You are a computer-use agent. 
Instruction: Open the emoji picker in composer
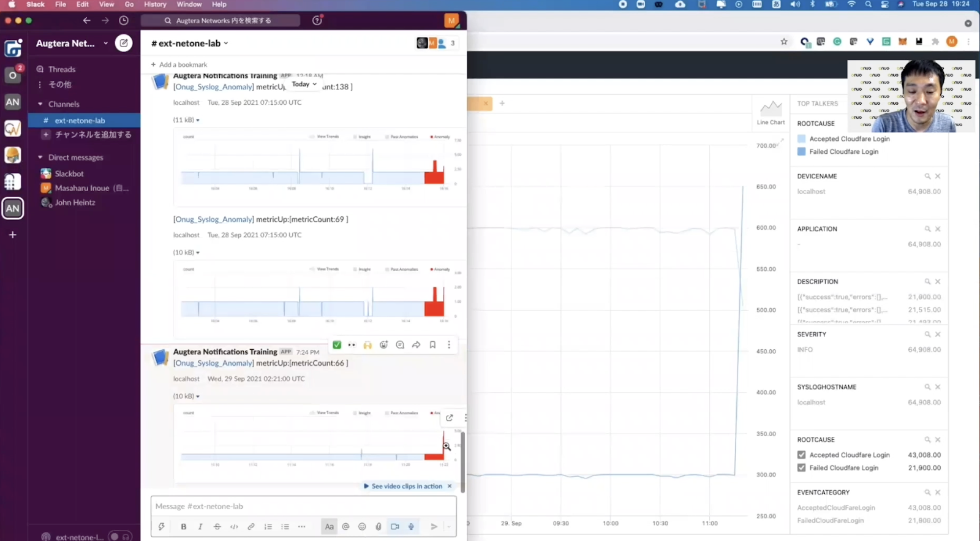[x=362, y=526]
